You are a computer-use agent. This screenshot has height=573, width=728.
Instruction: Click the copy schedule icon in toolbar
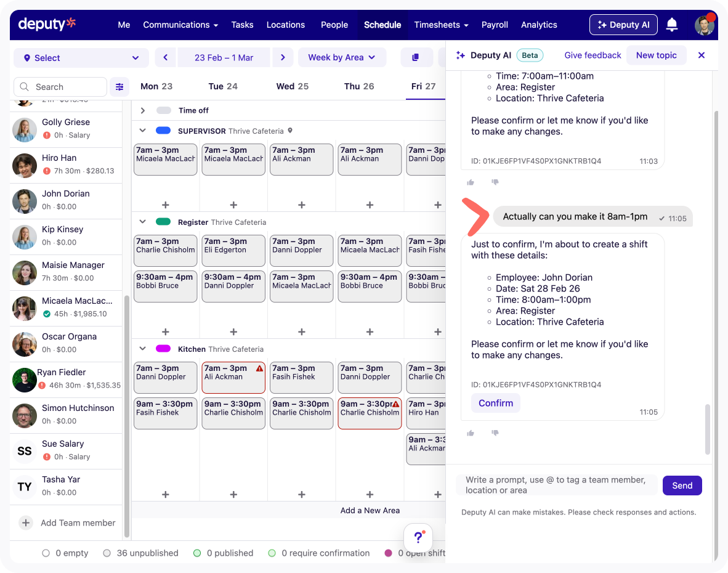click(x=416, y=57)
